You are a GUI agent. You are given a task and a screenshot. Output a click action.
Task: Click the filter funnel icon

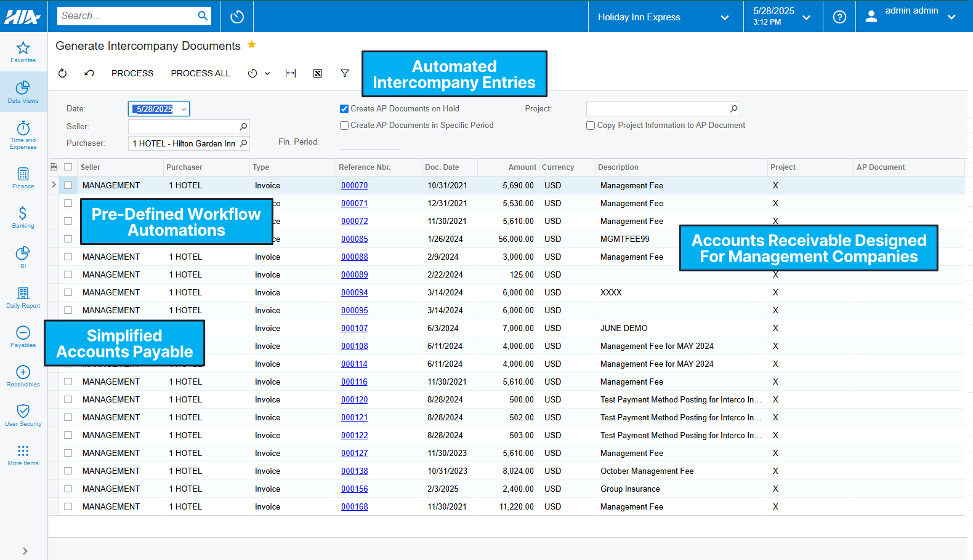[x=345, y=73]
